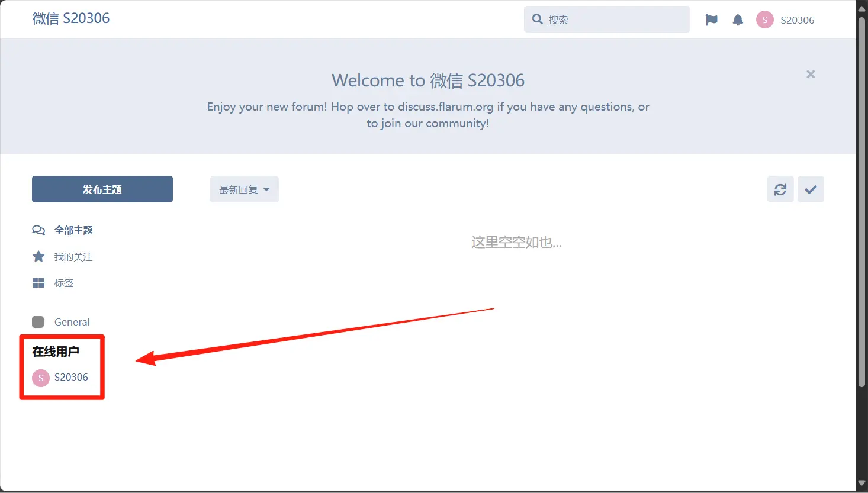
Task: Go to 全部主题 in sidebar
Action: [73, 230]
